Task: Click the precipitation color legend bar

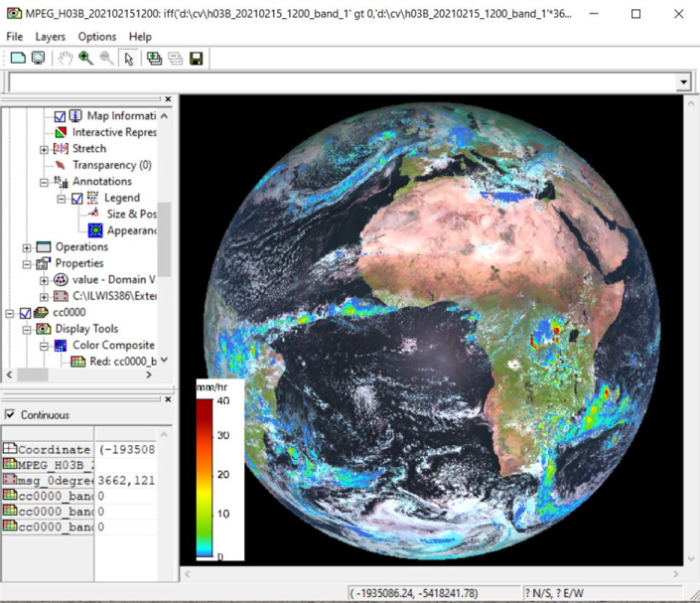Action: coord(204,479)
